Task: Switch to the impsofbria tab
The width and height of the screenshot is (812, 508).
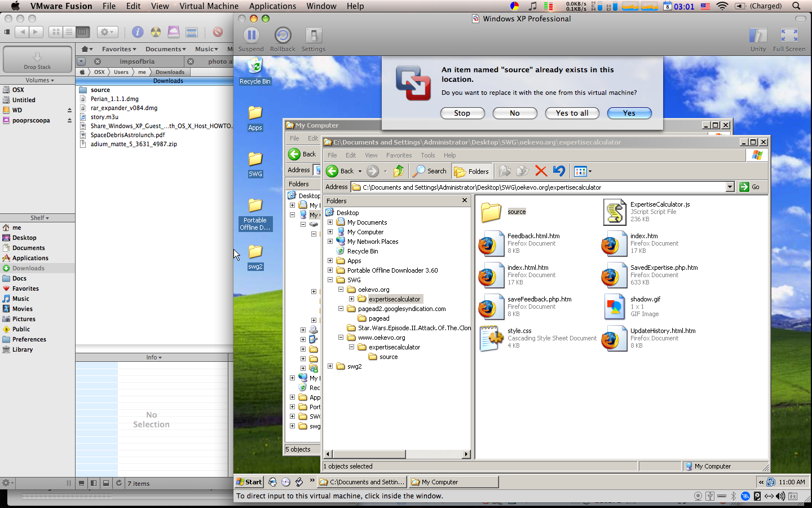Action: [x=136, y=62]
